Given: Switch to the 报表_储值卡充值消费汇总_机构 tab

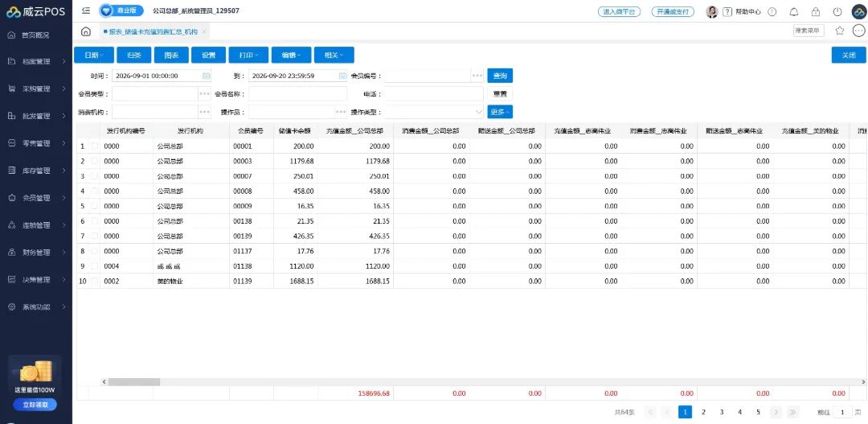Looking at the screenshot, I should click(x=154, y=32).
